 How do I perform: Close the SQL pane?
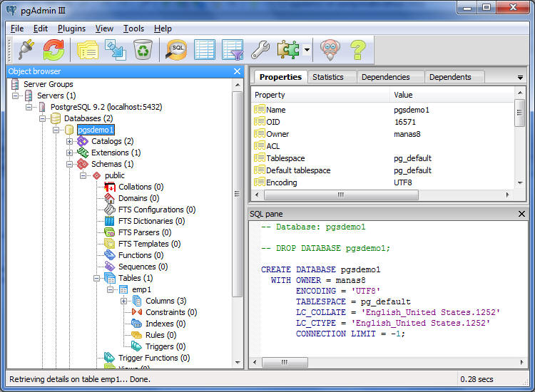point(521,214)
